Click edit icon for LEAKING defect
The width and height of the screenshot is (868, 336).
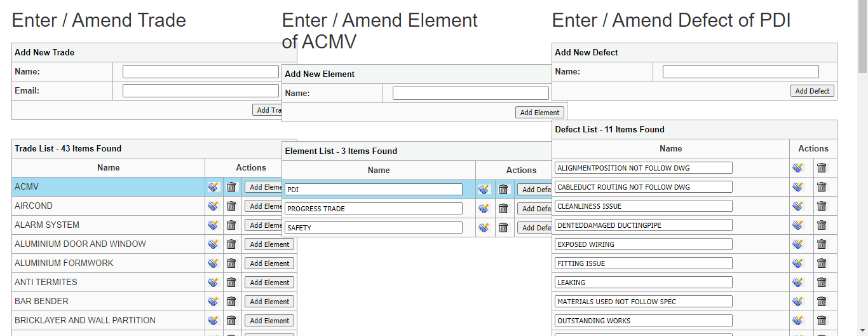pos(797,283)
